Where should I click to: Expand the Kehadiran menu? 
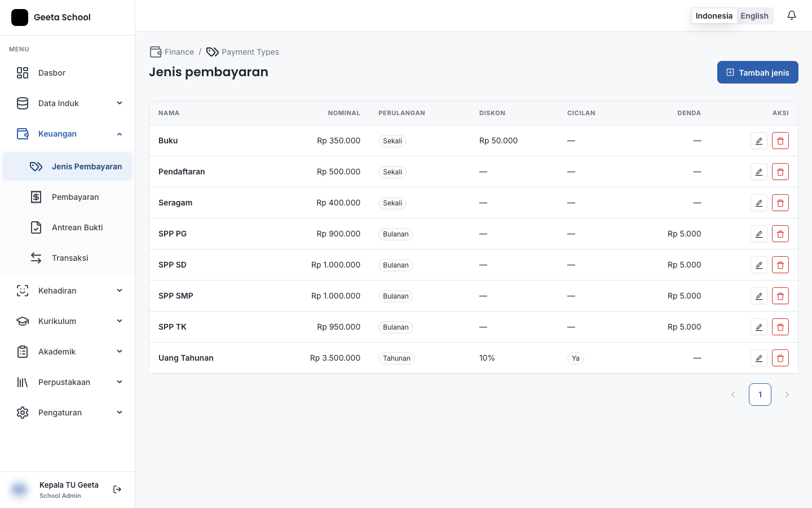pyautogui.click(x=68, y=291)
